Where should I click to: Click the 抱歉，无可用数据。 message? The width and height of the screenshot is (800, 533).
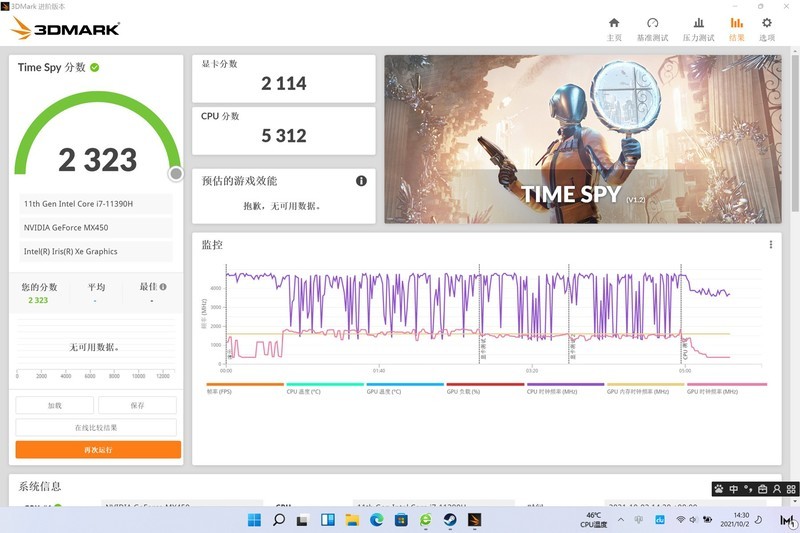[282, 206]
